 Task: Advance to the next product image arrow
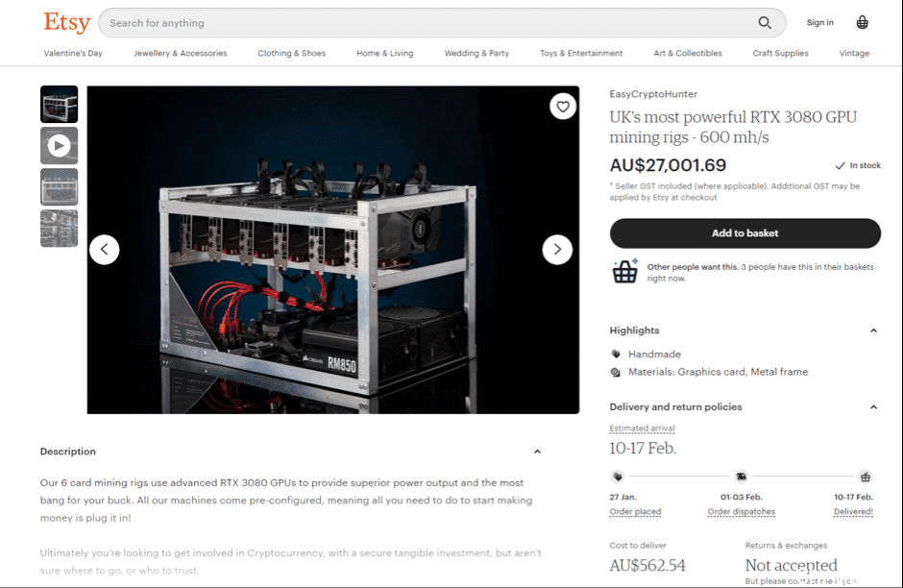tap(557, 250)
